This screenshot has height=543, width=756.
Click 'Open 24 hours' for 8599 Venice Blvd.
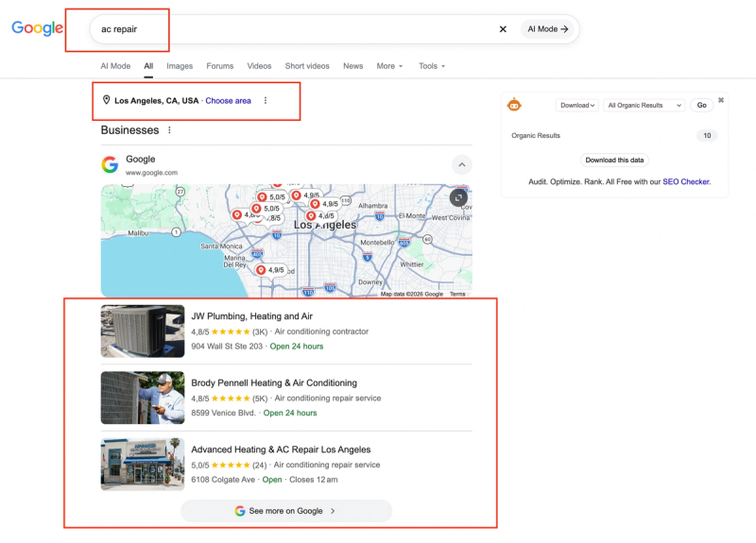pyautogui.click(x=290, y=413)
